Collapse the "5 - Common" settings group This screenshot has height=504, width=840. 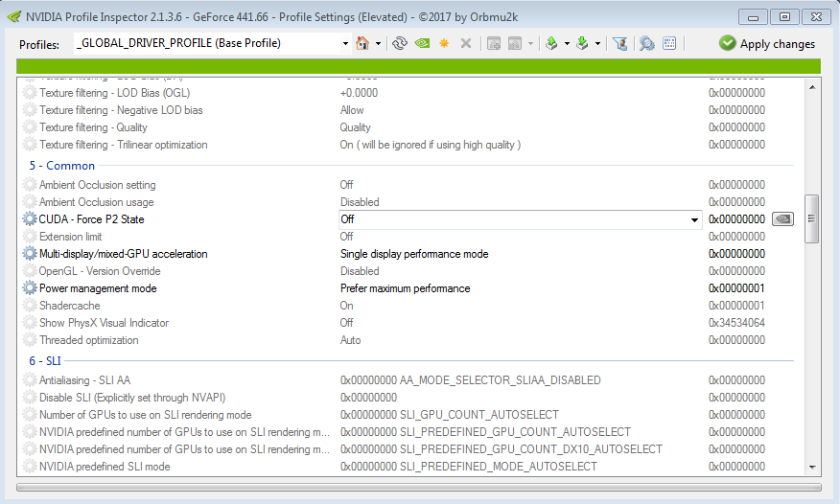pyautogui.click(x=61, y=166)
